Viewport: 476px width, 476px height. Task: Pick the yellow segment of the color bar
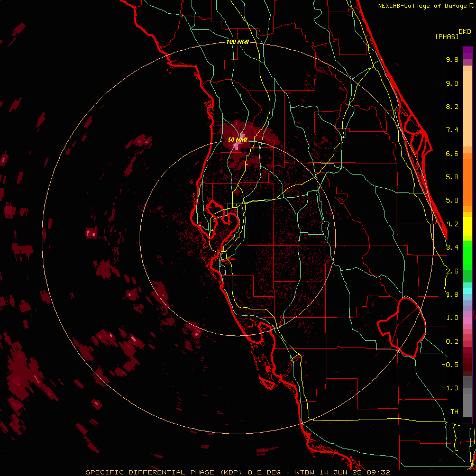pos(467,226)
